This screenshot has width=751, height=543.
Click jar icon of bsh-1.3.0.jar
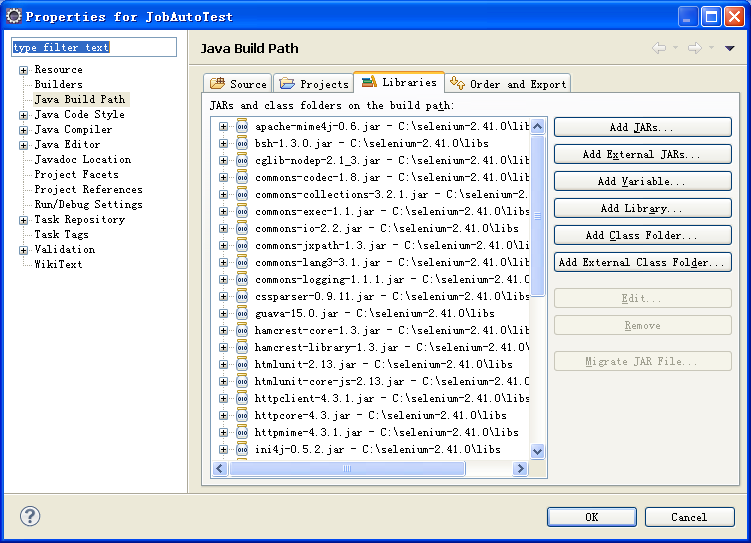(242, 143)
